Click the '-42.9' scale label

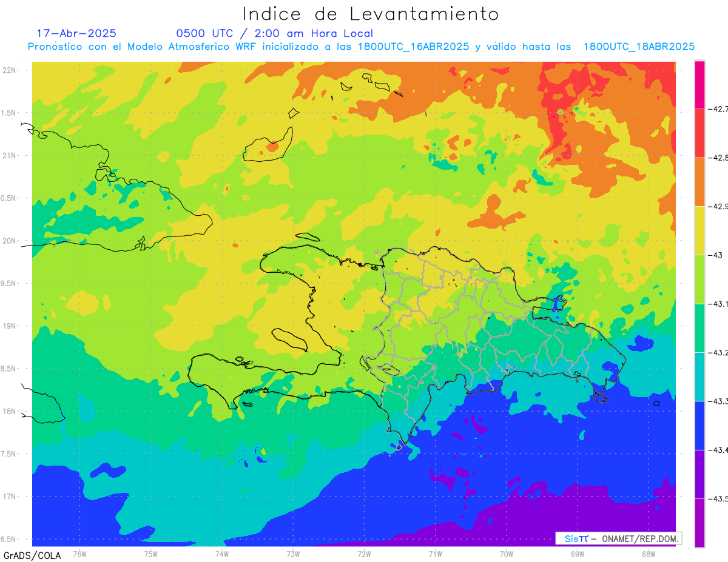click(718, 207)
